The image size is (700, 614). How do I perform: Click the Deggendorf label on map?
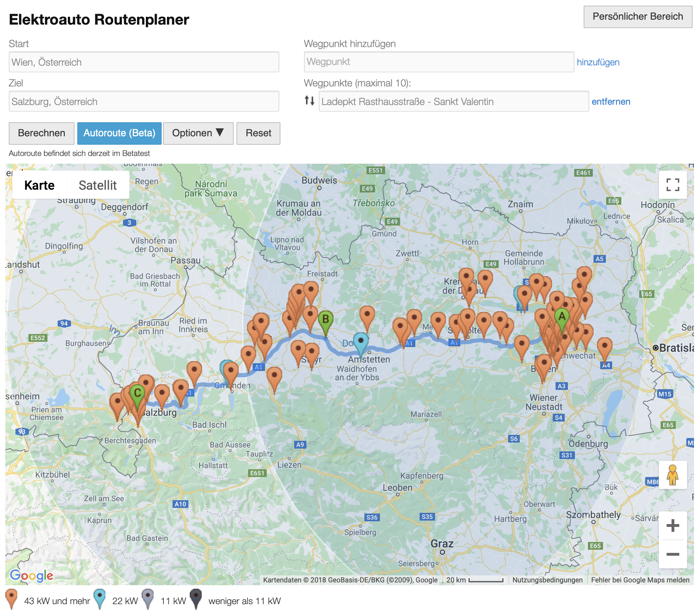125,207
